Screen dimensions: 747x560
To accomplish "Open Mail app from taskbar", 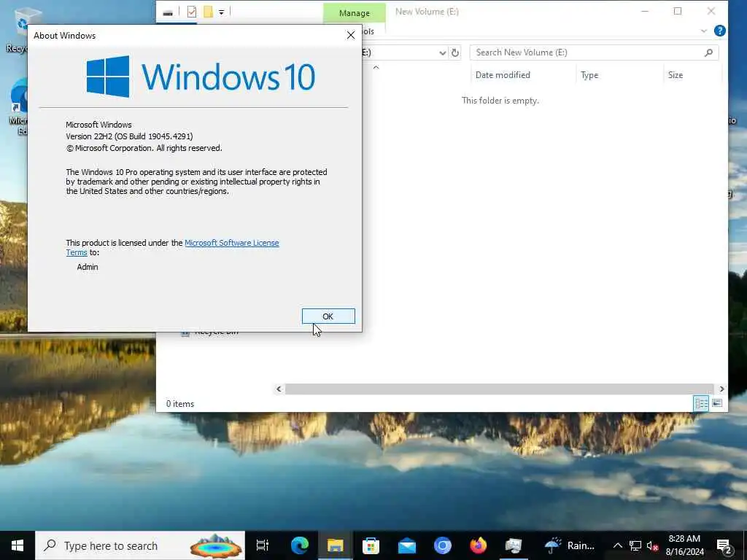I will tap(407, 545).
